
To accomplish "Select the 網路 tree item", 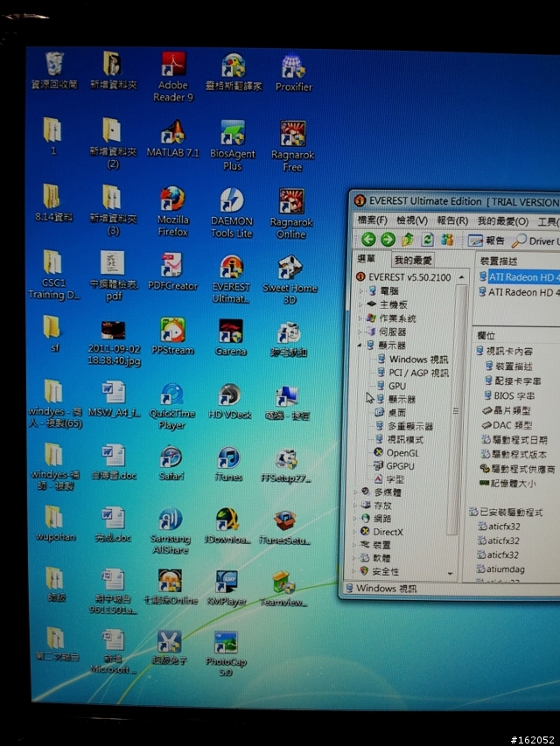I will pyautogui.click(x=377, y=518).
